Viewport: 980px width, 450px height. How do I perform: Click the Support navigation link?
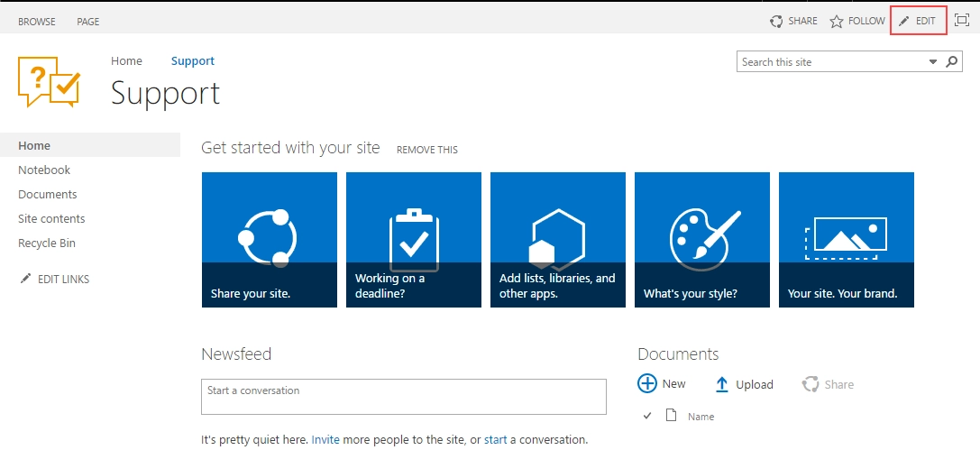tap(193, 60)
